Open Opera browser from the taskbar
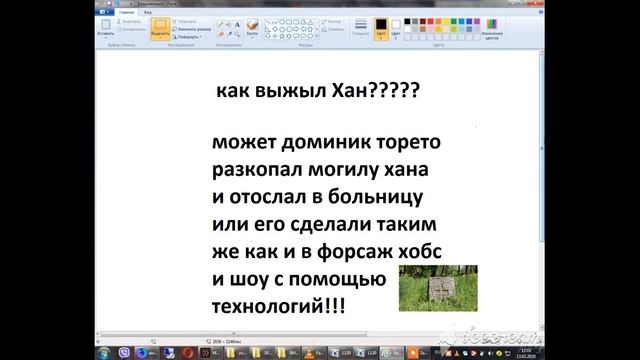This screenshot has width=640, height=360. click(188, 353)
